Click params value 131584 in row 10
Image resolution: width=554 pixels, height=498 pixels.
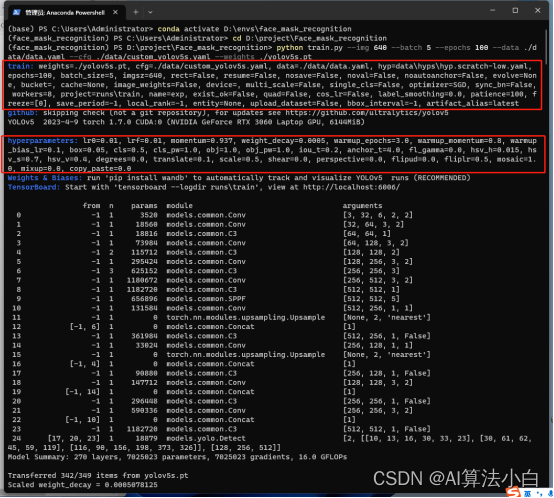[x=144, y=308]
